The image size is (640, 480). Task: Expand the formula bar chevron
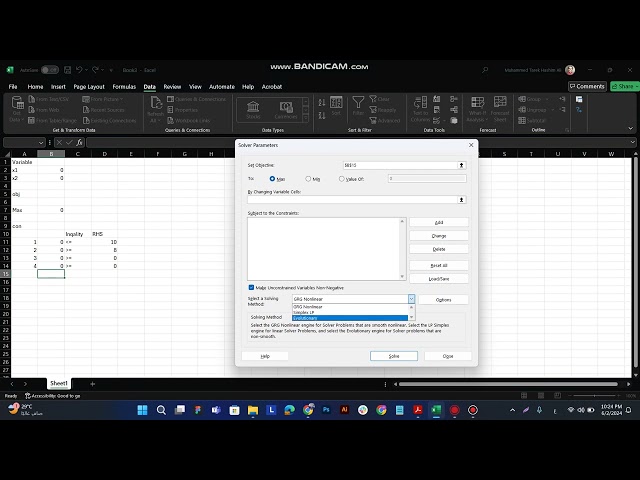click(x=632, y=142)
